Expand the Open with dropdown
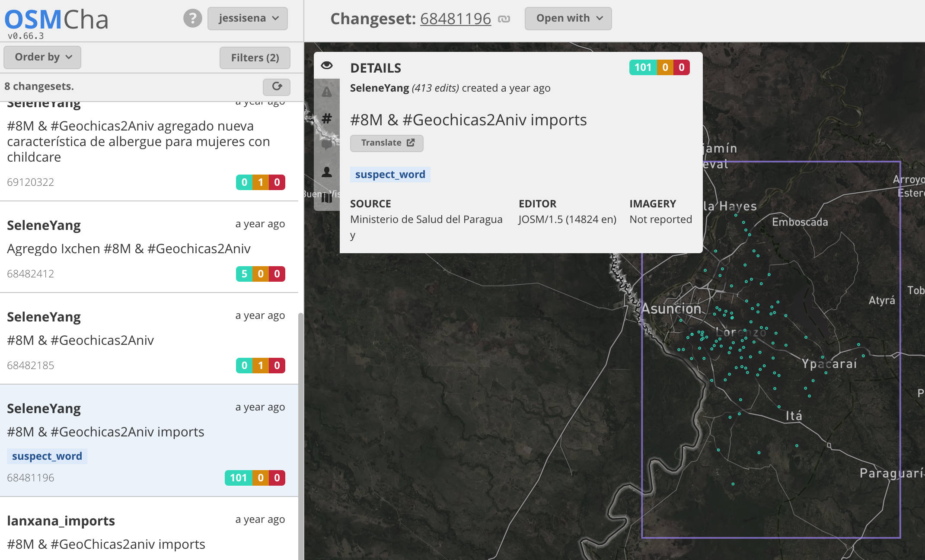925x560 pixels. click(568, 18)
